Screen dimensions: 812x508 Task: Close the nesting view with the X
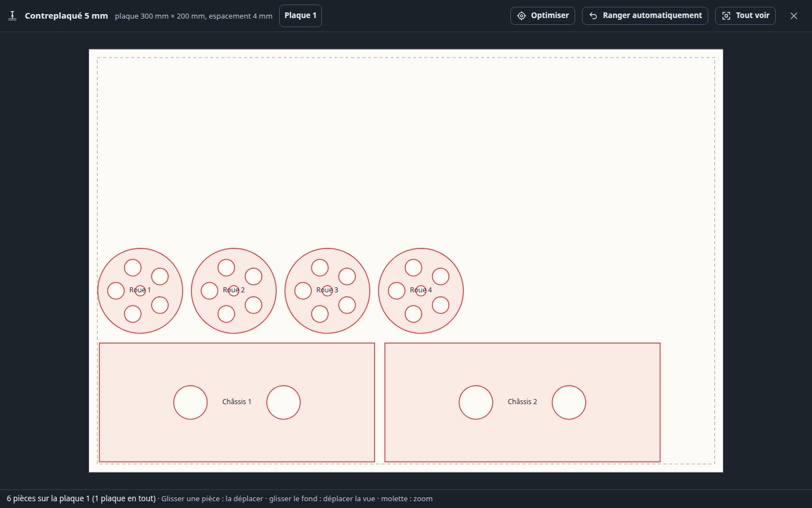(x=794, y=16)
